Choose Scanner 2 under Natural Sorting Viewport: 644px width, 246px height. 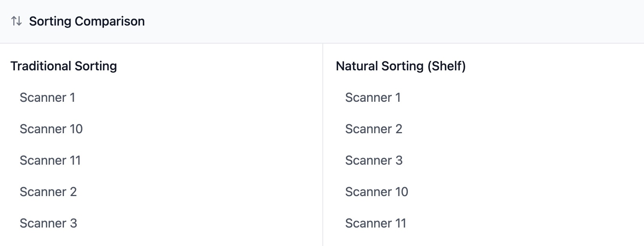point(374,129)
